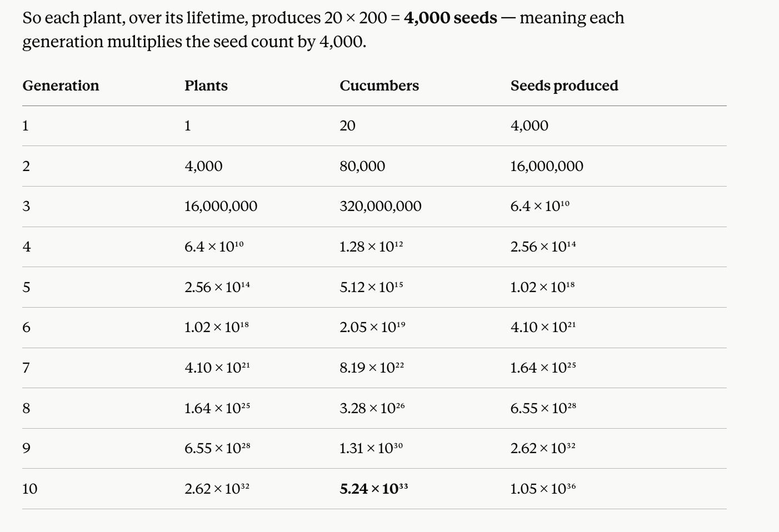Viewport: 779px width, 532px height.
Task: Click the 8.19 × 10²² cucumbers cell
Action: 372,368
